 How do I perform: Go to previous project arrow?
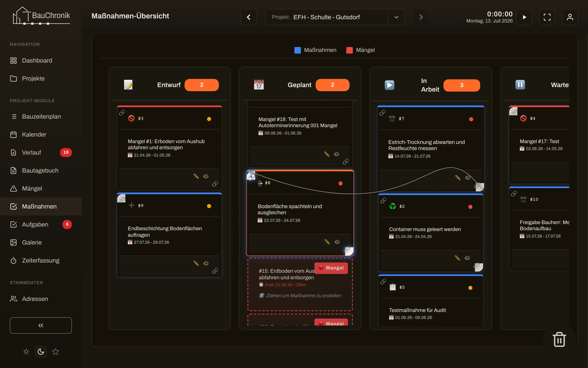[x=248, y=17]
